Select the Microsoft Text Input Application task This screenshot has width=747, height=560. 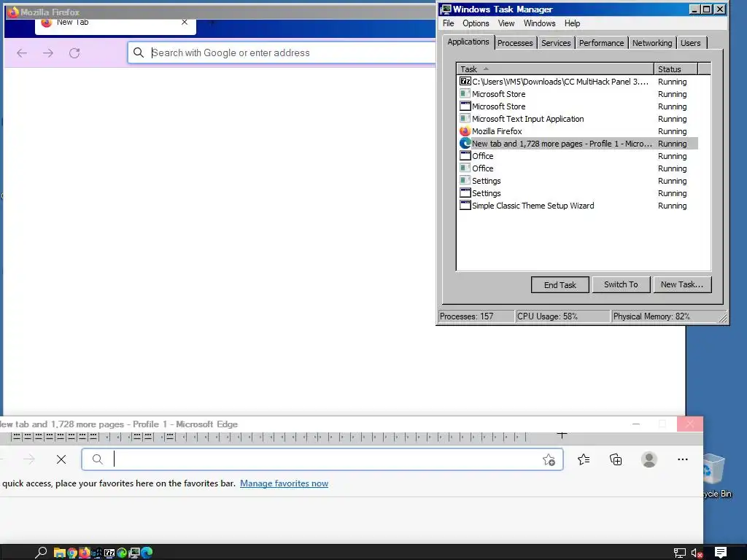pos(578,119)
